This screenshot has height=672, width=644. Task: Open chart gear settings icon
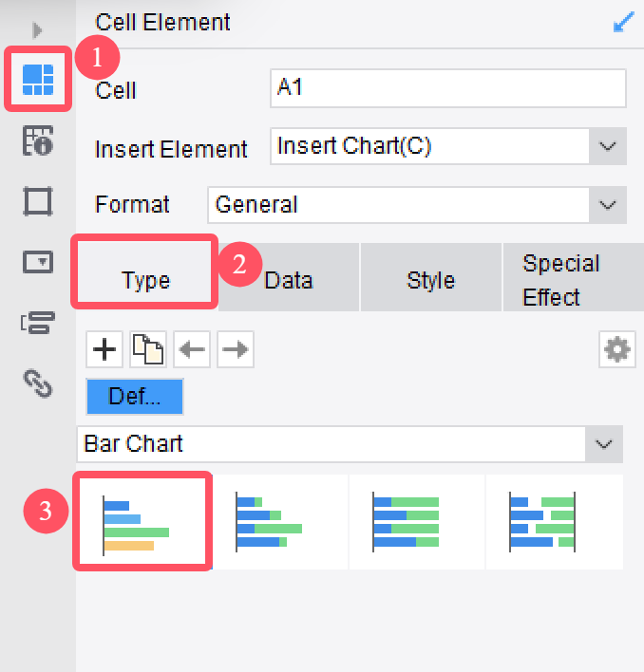(617, 350)
